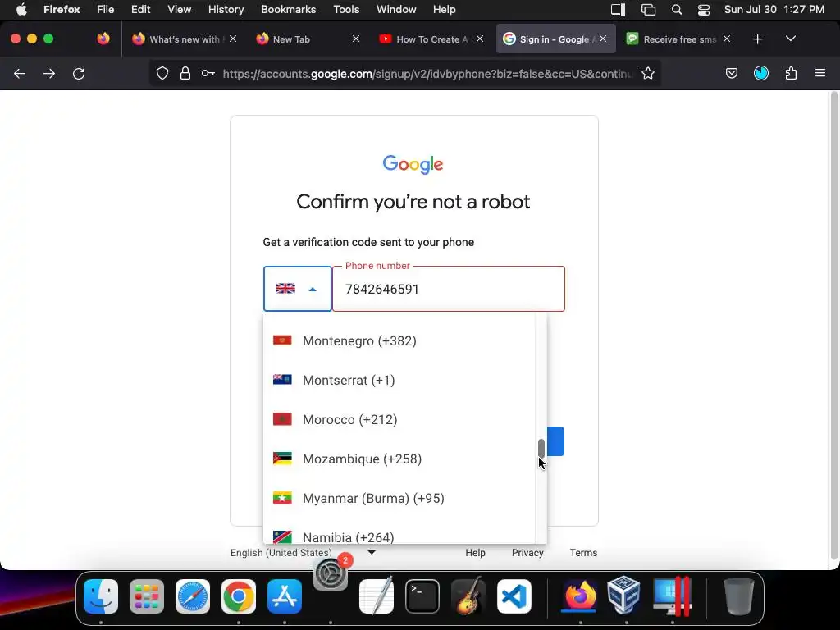Click the address bar URL field
This screenshot has height=630, width=840.
click(427, 73)
